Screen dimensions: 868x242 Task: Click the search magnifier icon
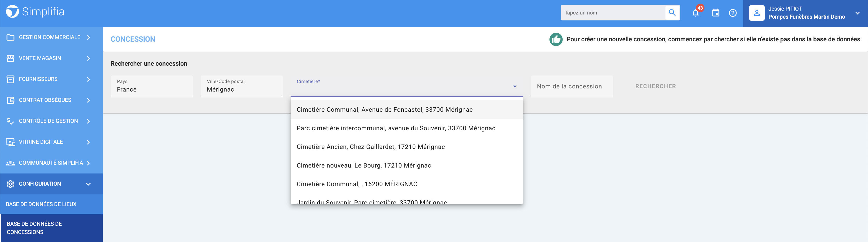672,13
